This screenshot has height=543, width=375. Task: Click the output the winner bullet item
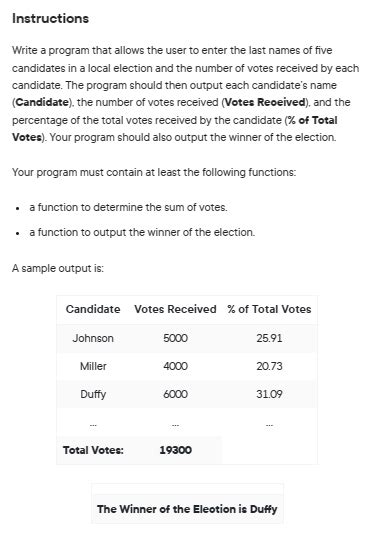click(x=142, y=232)
